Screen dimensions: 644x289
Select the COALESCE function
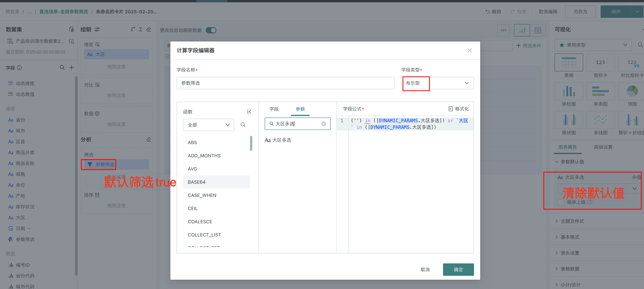[216, 222]
